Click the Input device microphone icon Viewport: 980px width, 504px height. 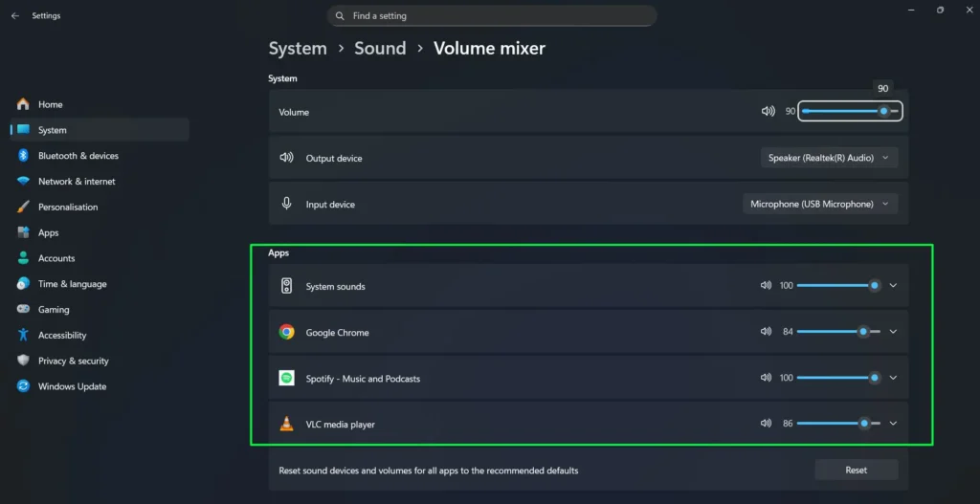pos(286,204)
